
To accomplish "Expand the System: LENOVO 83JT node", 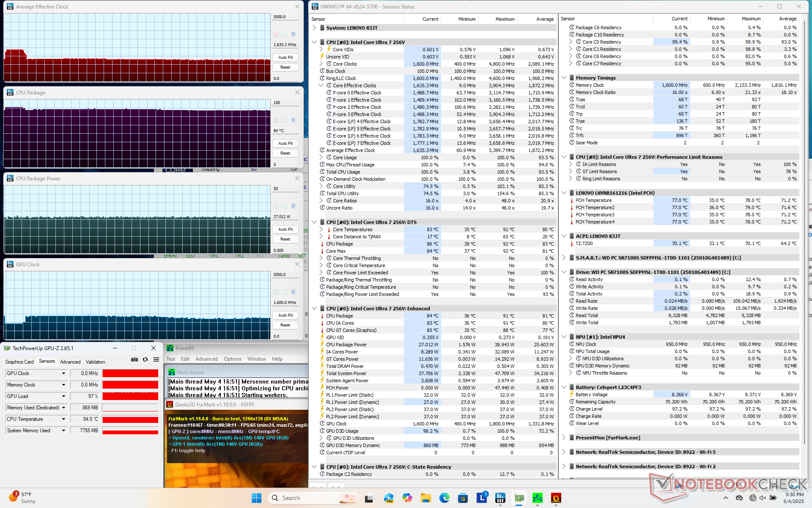I will click(314, 28).
